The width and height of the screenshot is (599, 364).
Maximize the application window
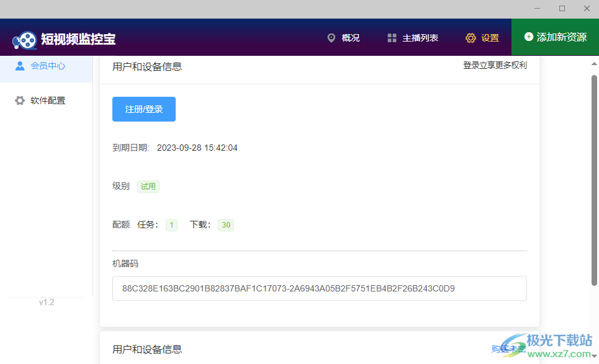tap(562, 9)
